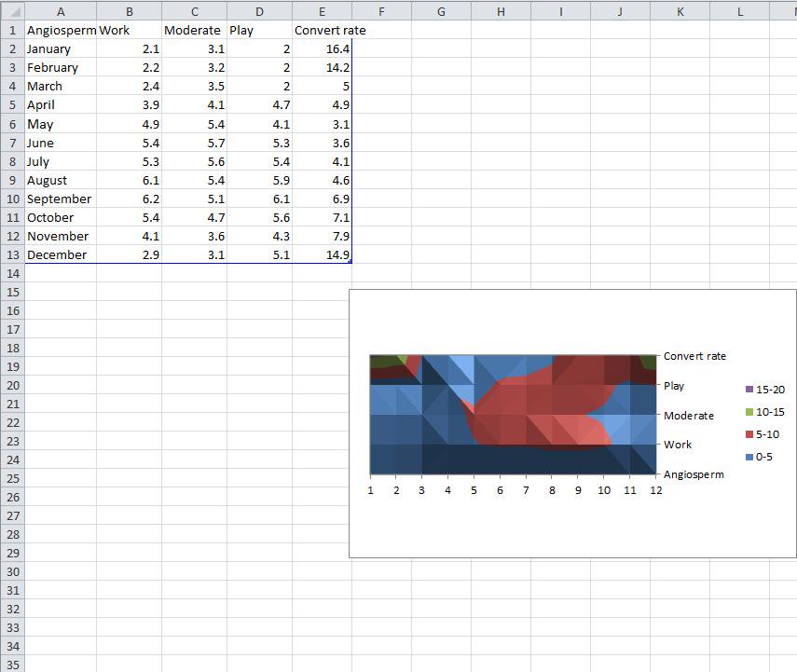Select the November cell
Screen dimensions: 797x672
(x=61, y=237)
